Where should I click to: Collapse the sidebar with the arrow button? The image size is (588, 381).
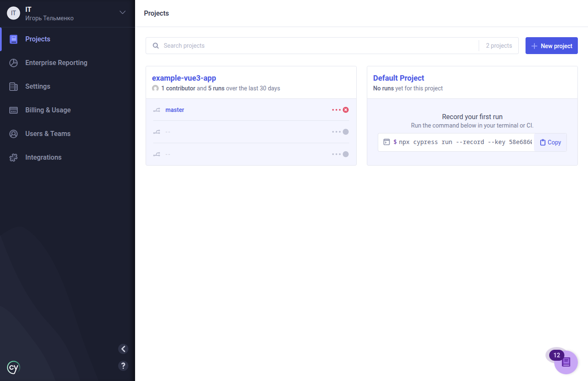[123, 348]
